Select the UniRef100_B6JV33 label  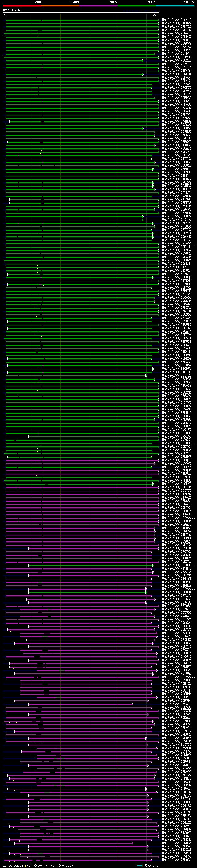177,57
